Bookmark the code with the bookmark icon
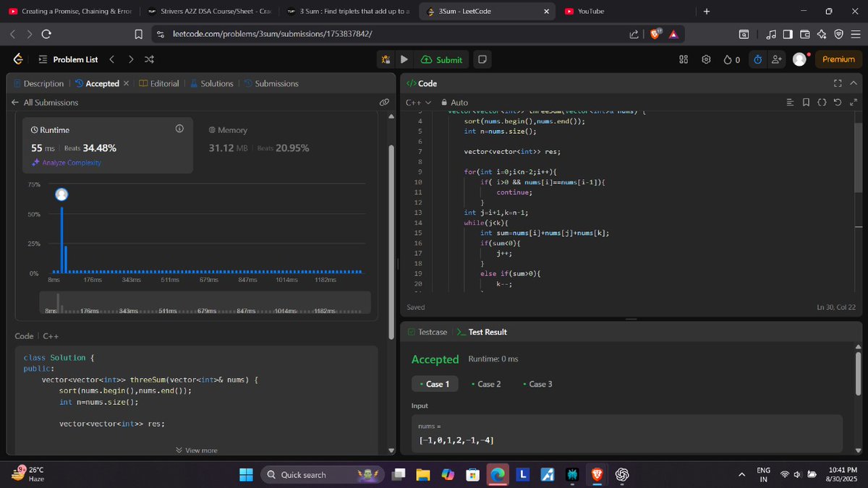 pos(807,102)
